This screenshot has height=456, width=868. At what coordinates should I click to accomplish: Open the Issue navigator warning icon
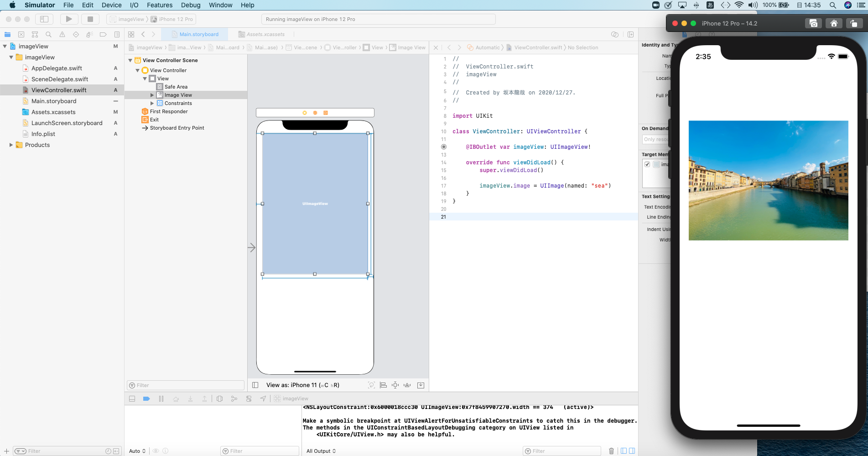coord(62,34)
